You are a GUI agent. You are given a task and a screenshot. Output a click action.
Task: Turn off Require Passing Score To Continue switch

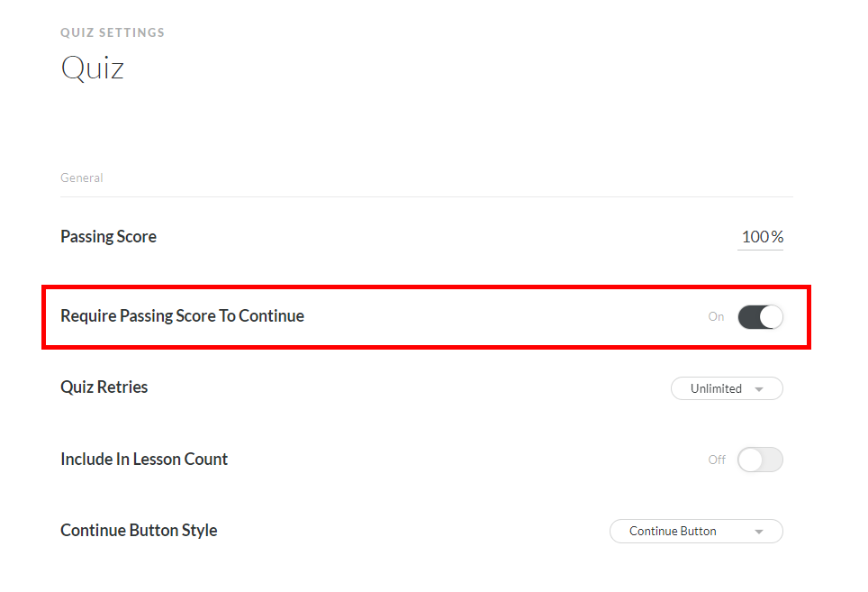[x=760, y=317]
